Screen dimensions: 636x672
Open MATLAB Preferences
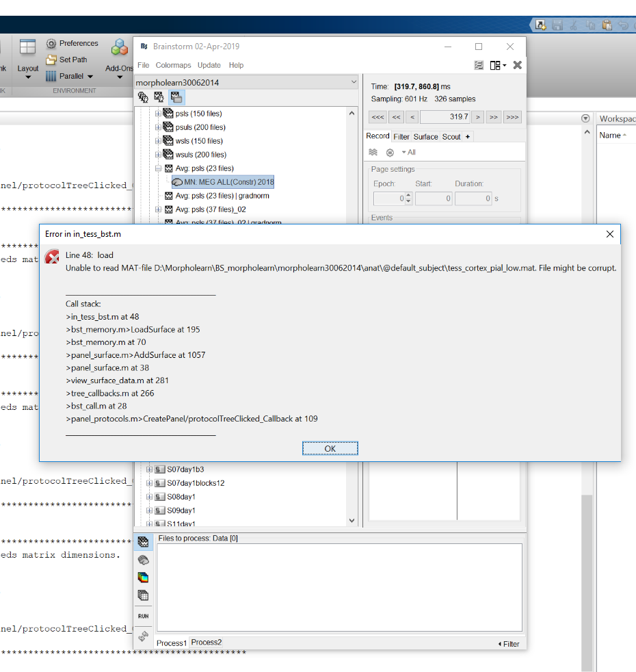pyautogui.click(x=72, y=43)
